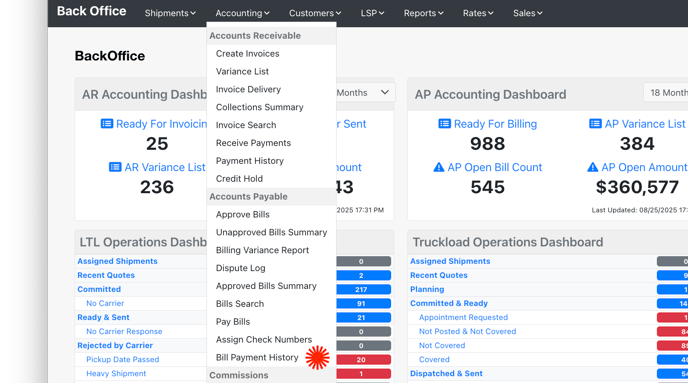The height and width of the screenshot is (383, 688).
Task: Open the Reports dropdown
Action: tap(423, 13)
